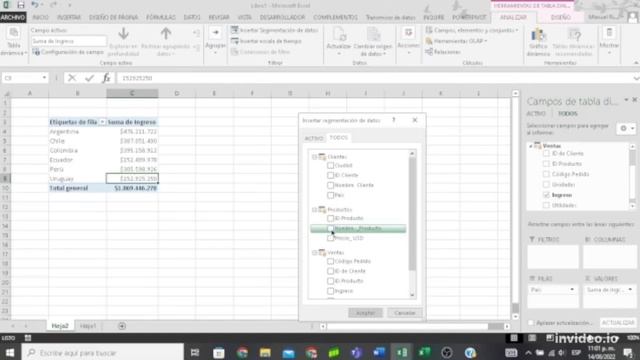This screenshot has height=360, width=640.
Task: Open Suma de Ingresos dropdown in Valores
Action: tap(630, 289)
